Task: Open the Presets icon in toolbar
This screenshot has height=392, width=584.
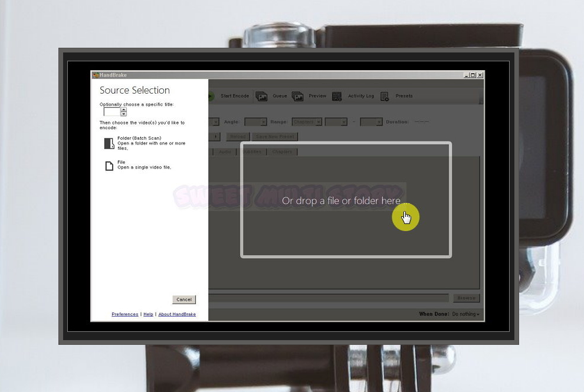Action: pos(385,97)
